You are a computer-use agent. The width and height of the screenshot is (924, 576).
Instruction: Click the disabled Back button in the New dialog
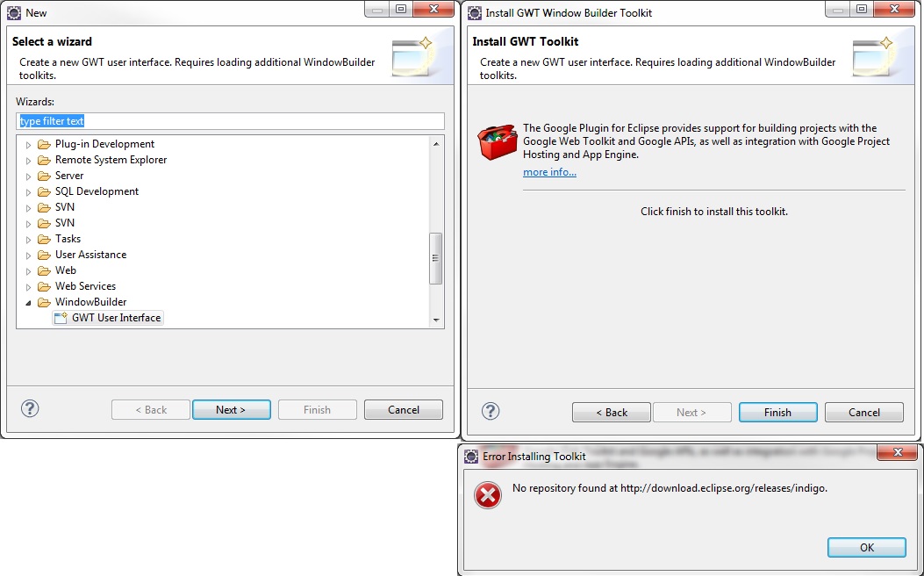click(x=151, y=410)
